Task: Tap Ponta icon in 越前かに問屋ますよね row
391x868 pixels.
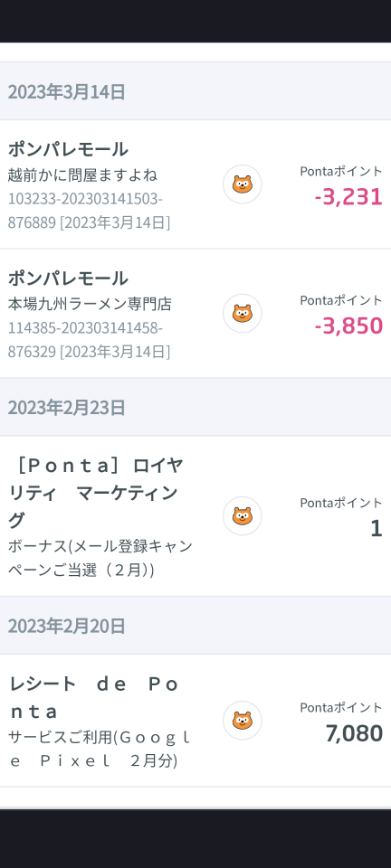Action: [x=242, y=184]
